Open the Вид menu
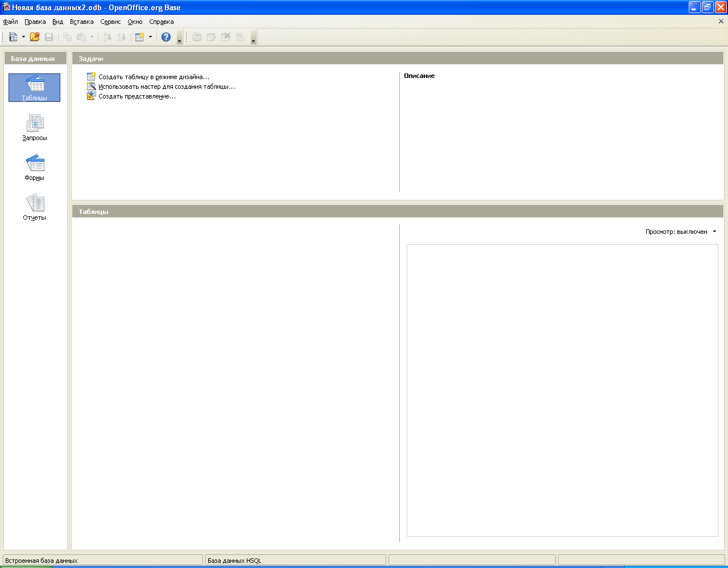This screenshot has width=728, height=568. 57,22
